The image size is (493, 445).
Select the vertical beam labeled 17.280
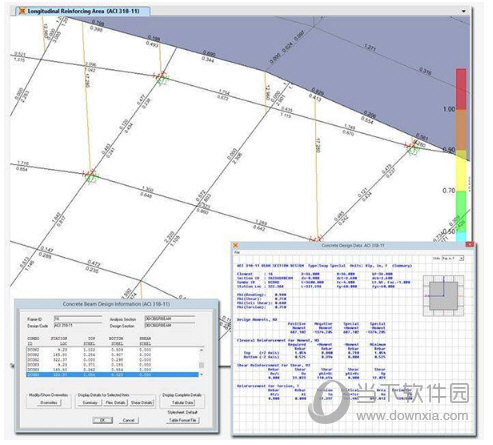(x=316, y=167)
